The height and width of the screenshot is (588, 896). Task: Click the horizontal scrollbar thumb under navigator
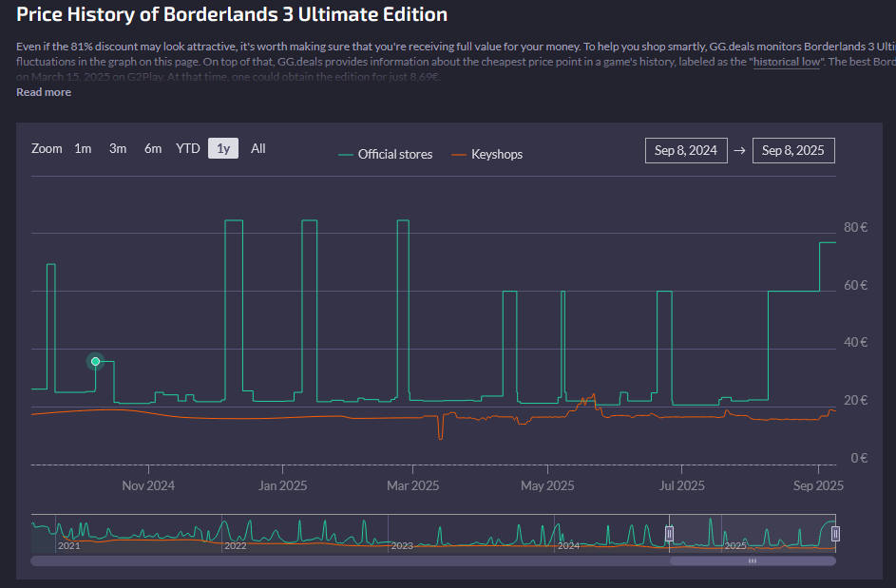(753, 561)
